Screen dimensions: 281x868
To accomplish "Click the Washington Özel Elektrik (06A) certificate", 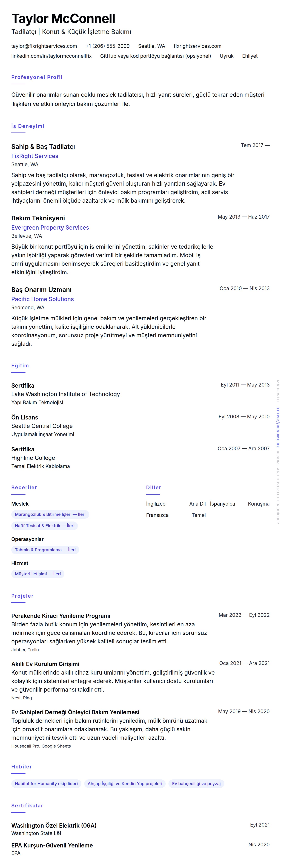I will click(54, 825).
